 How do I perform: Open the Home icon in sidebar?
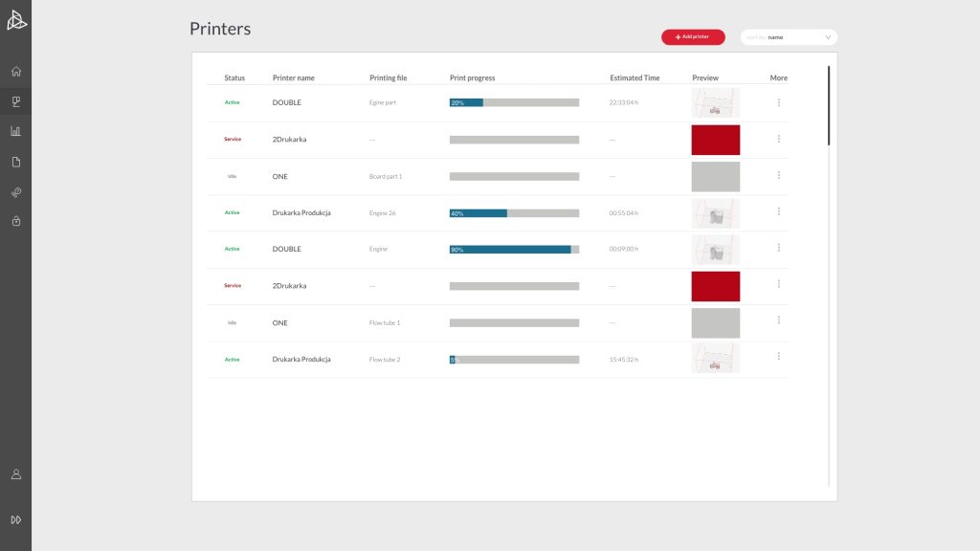click(x=16, y=71)
